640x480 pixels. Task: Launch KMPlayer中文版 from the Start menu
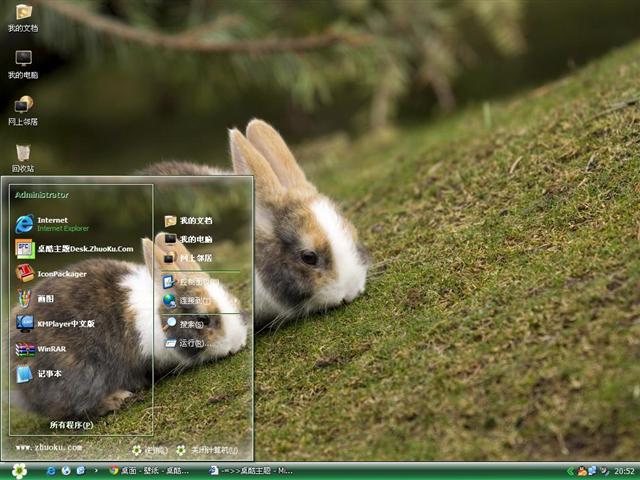click(x=65, y=323)
